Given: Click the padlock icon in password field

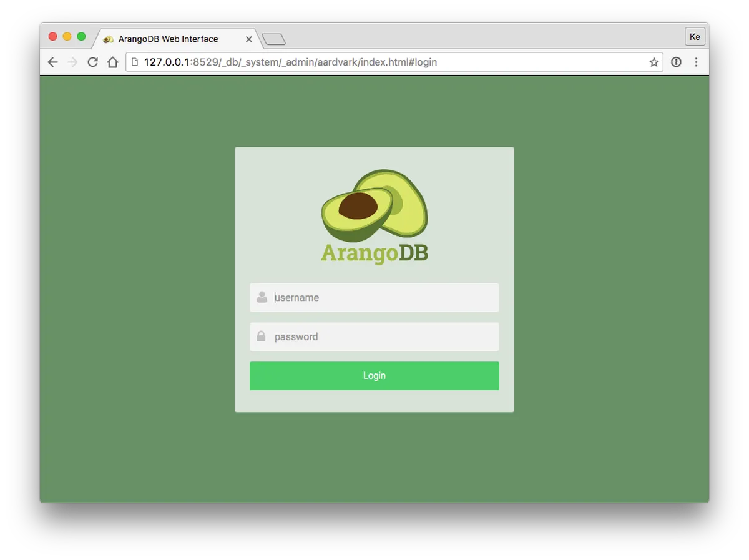Looking at the screenshot, I should [262, 336].
